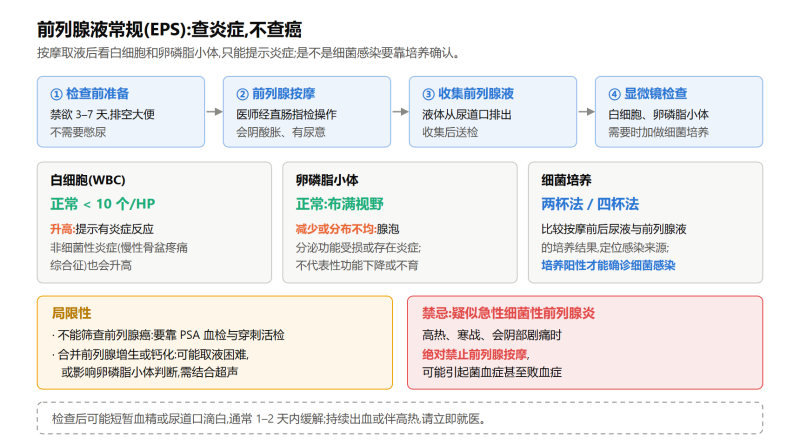This screenshot has width=800, height=445.
Task: Select step heading ② 前列腺按摩
Action: coord(276,94)
